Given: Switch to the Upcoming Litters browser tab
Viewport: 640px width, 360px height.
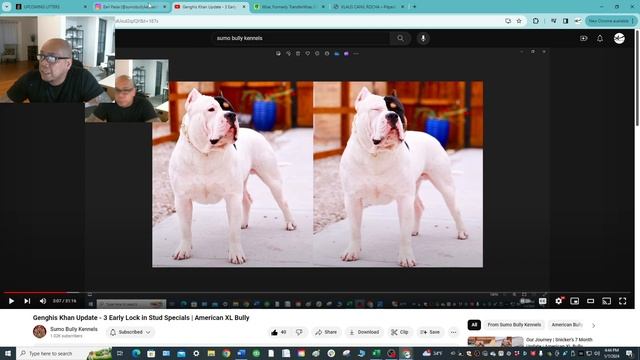Looking at the screenshot, I should point(51,7).
